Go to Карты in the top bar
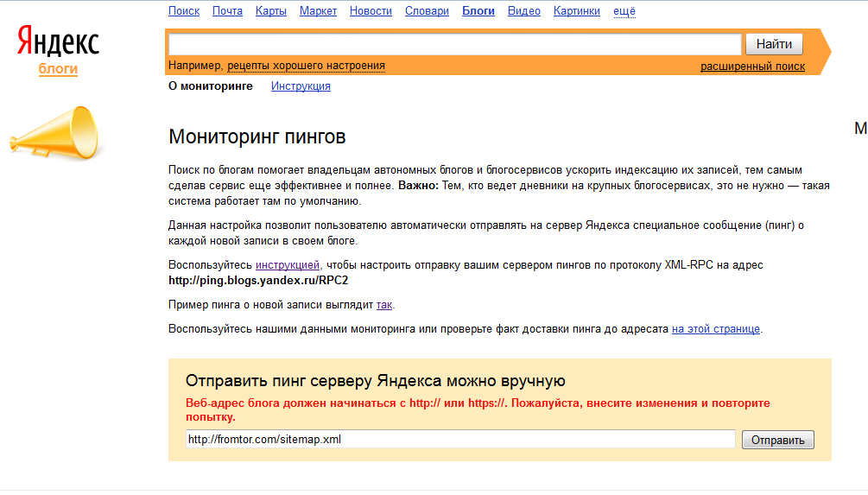The width and height of the screenshot is (868, 495). click(270, 11)
